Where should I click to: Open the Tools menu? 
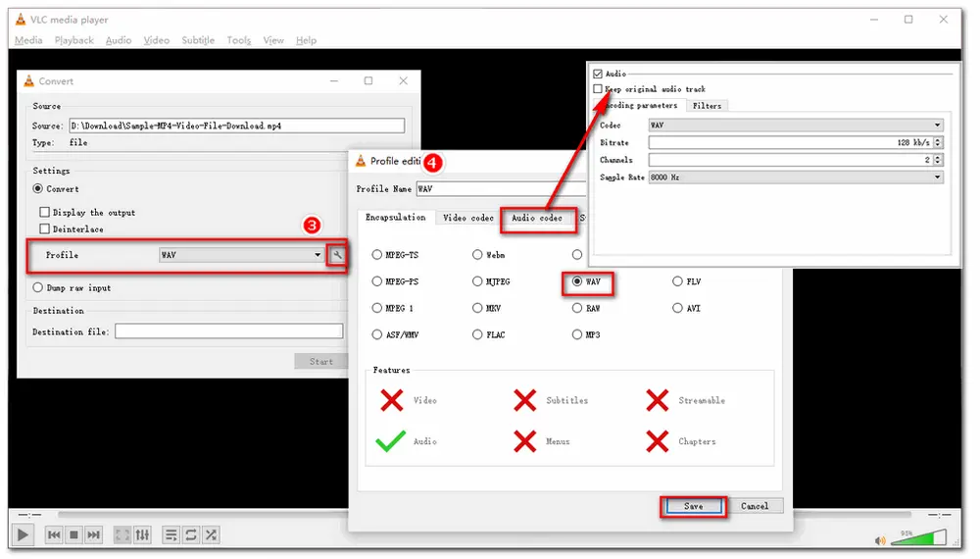[239, 40]
